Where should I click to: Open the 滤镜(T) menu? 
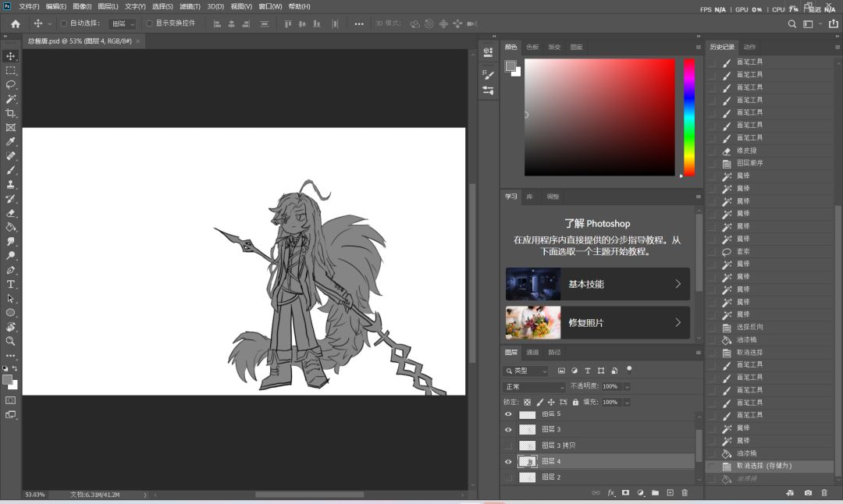tap(190, 6)
